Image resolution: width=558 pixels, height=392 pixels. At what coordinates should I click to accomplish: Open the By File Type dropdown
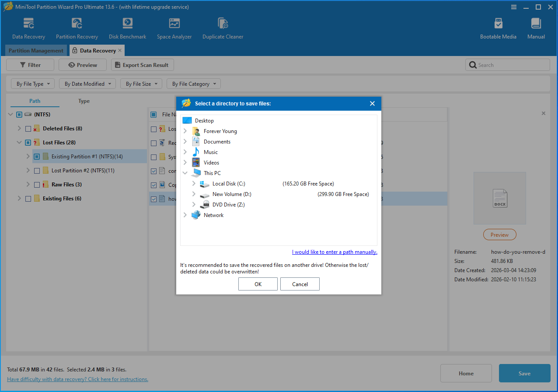pos(32,84)
